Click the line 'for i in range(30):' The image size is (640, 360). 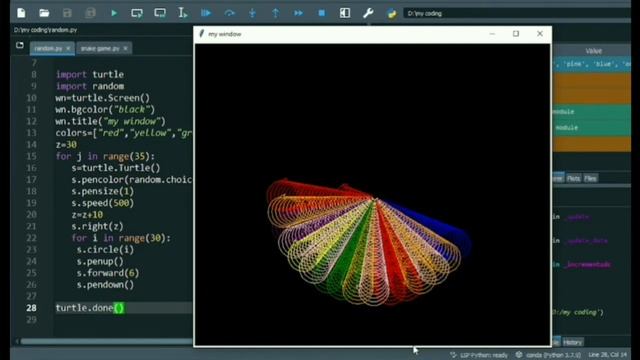click(x=121, y=238)
